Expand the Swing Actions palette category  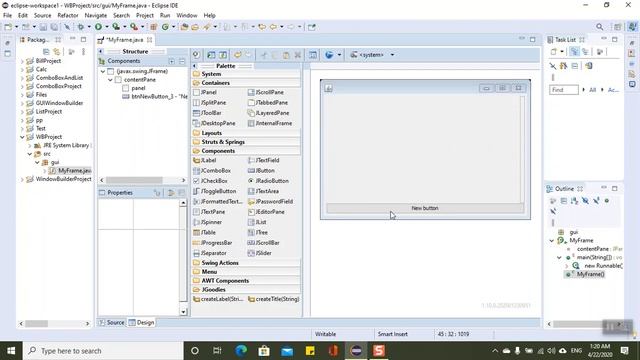(247, 263)
